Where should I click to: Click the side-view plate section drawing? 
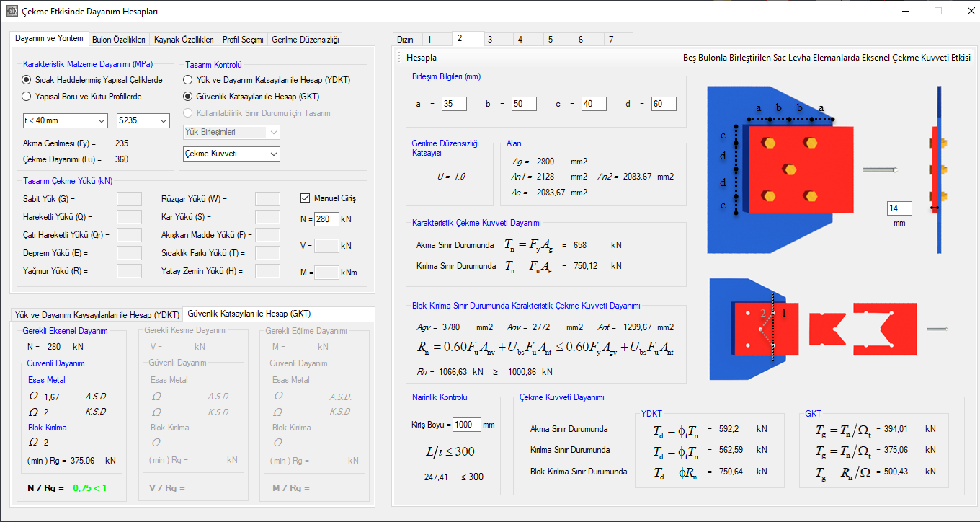click(x=939, y=170)
